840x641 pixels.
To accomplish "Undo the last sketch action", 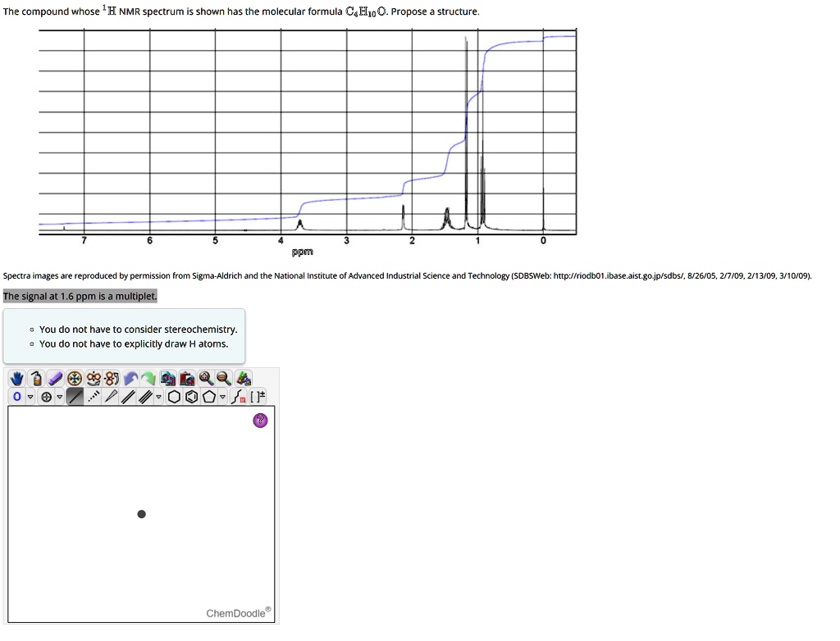I will point(130,378).
